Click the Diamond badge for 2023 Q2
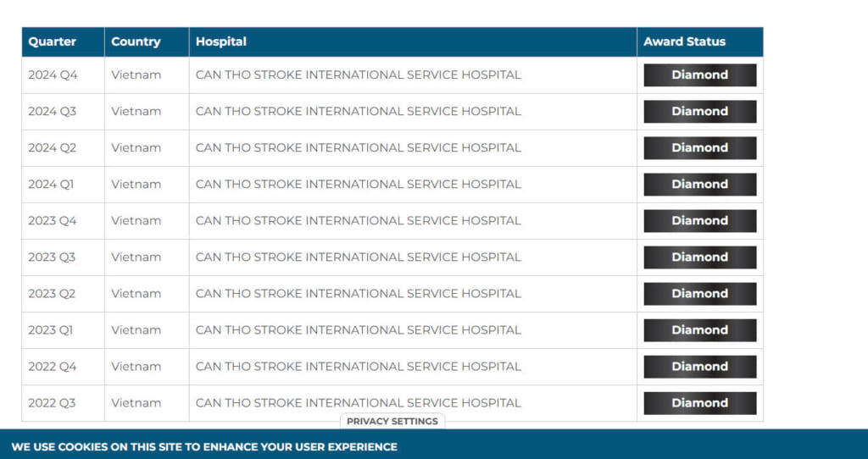The width and height of the screenshot is (868, 459). 699,294
